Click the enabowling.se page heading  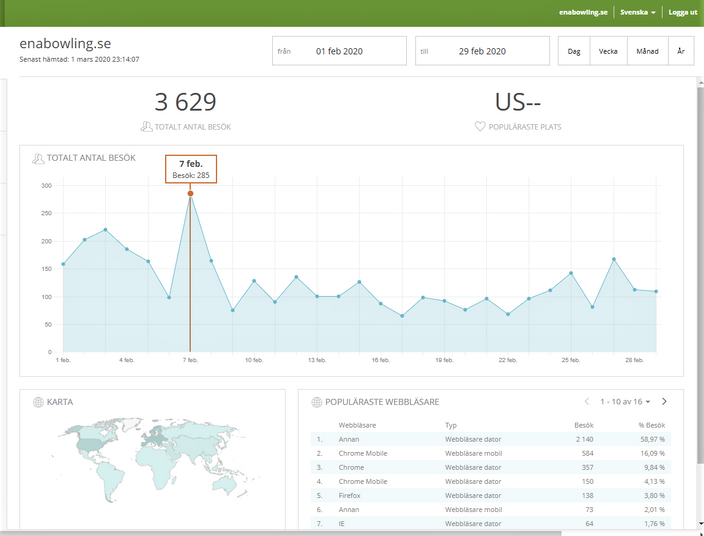pyautogui.click(x=65, y=44)
